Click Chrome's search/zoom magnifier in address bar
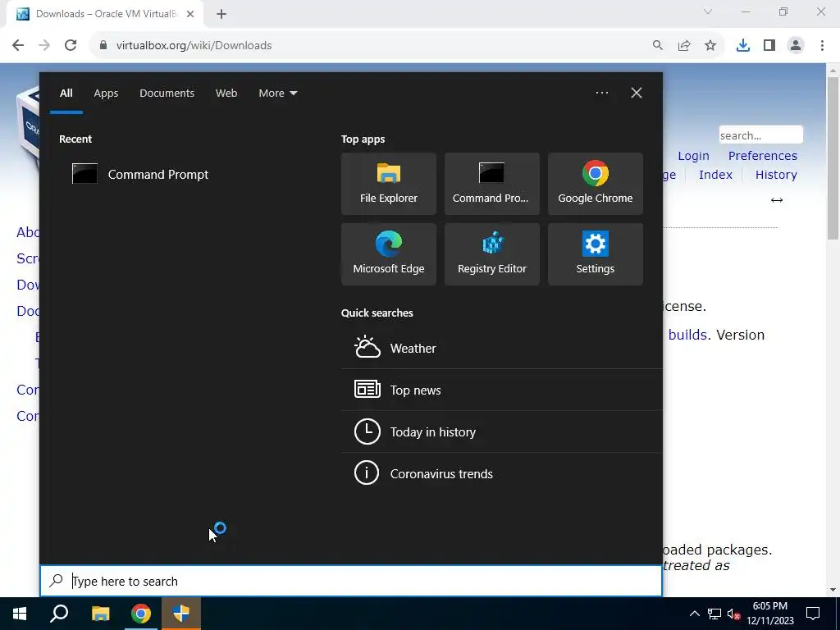Screen dimensions: 840x630 pos(658,46)
